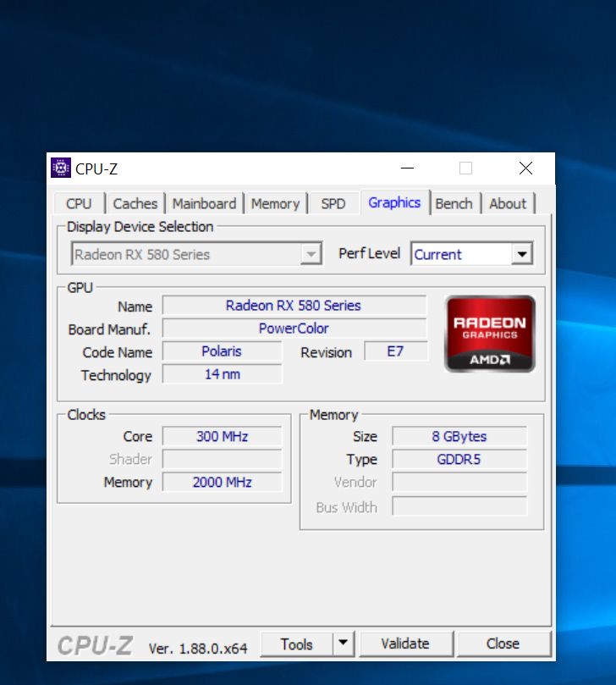This screenshot has width=616, height=685.
Task: Open the About tab
Action: (508, 203)
